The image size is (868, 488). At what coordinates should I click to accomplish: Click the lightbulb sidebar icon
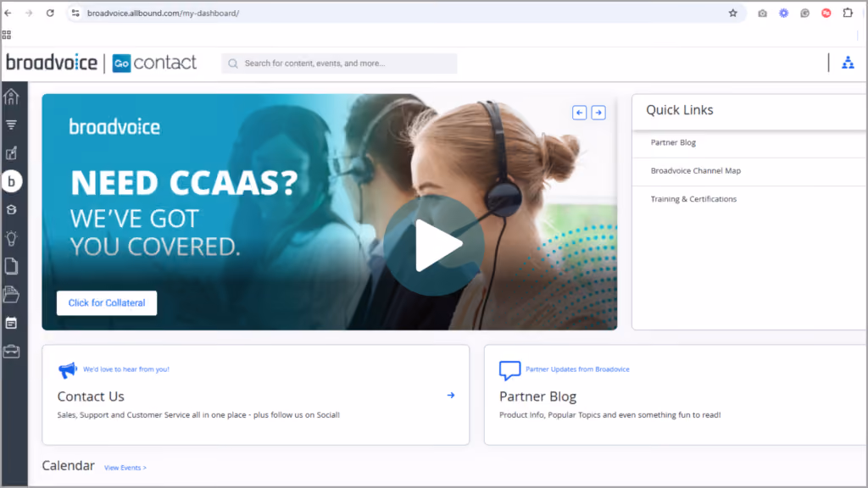point(11,238)
